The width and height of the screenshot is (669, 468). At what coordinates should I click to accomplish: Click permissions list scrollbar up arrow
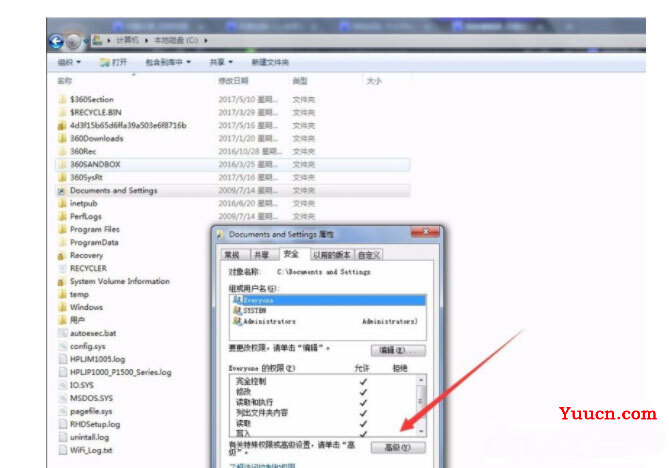pyautogui.click(x=421, y=380)
